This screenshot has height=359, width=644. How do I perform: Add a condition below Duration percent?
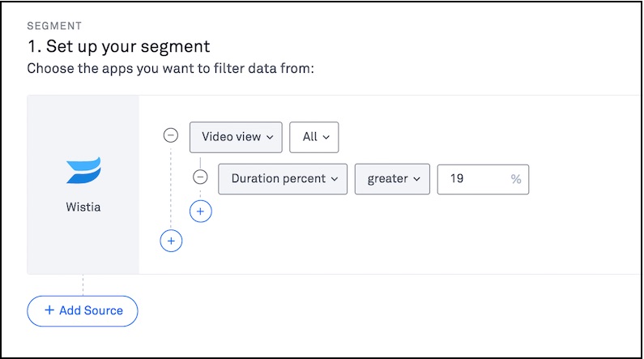click(x=200, y=211)
